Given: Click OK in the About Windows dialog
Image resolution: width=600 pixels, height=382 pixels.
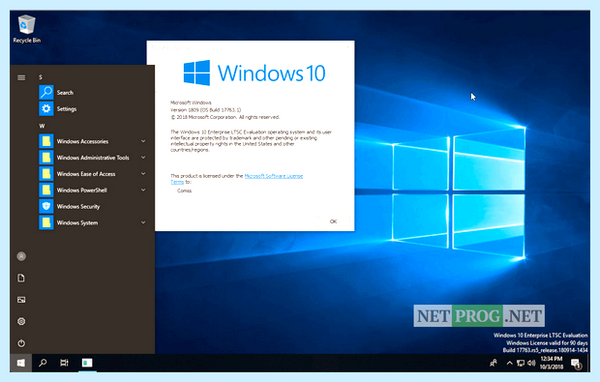Looking at the screenshot, I should click(333, 221).
